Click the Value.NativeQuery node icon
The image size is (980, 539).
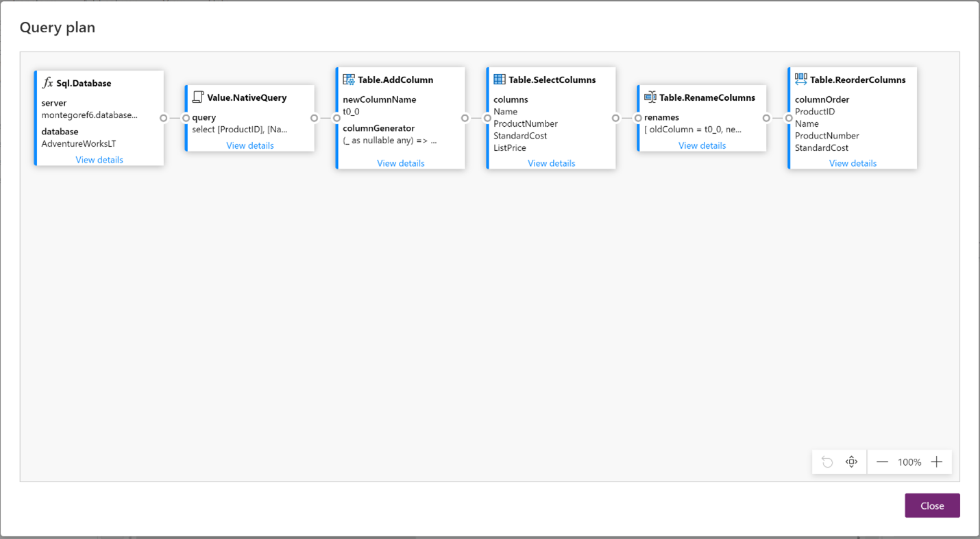click(198, 97)
